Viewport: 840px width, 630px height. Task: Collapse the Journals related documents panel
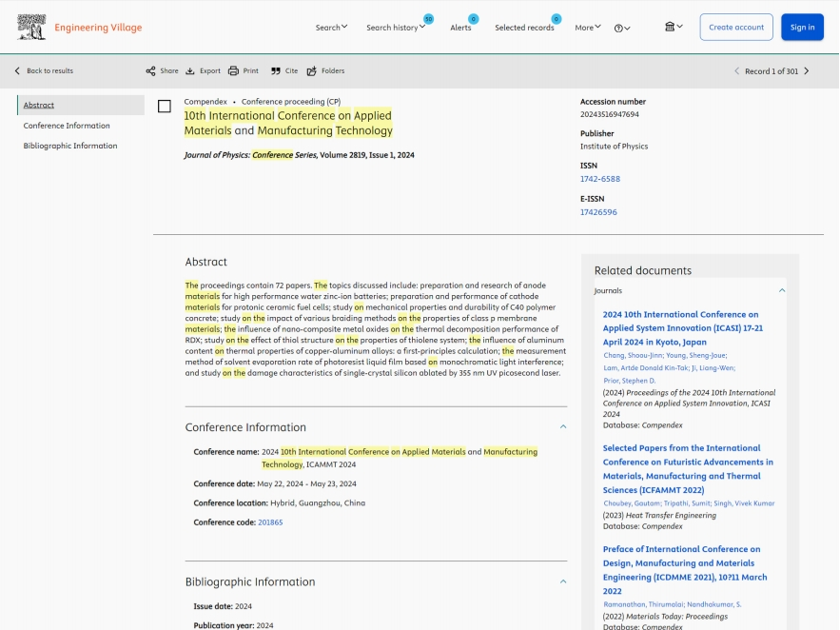(782, 290)
